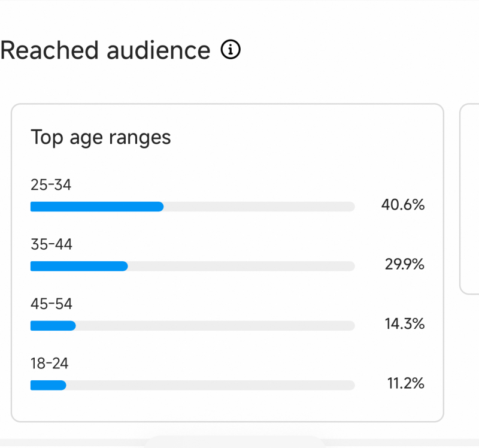Select the 18-24 age range label

coord(51,363)
